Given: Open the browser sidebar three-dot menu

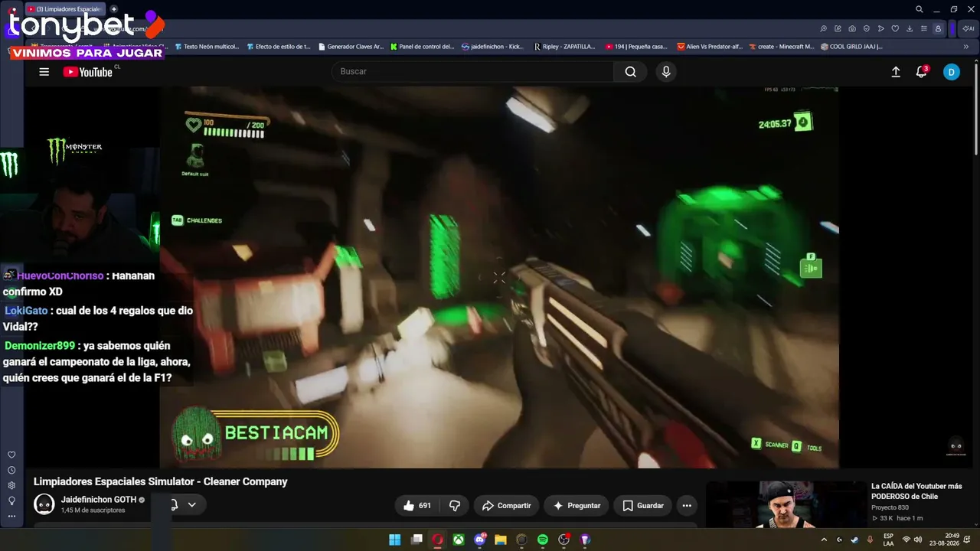Looking at the screenshot, I should [11, 517].
